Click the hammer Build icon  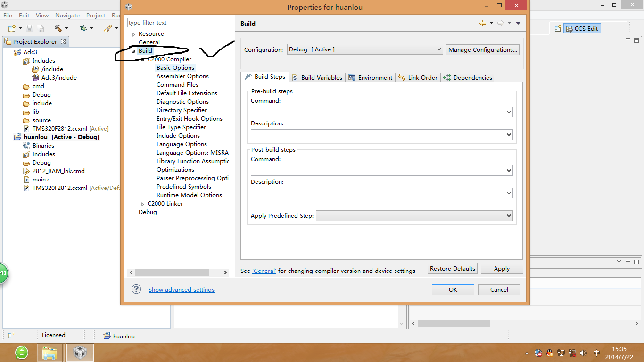tap(58, 28)
